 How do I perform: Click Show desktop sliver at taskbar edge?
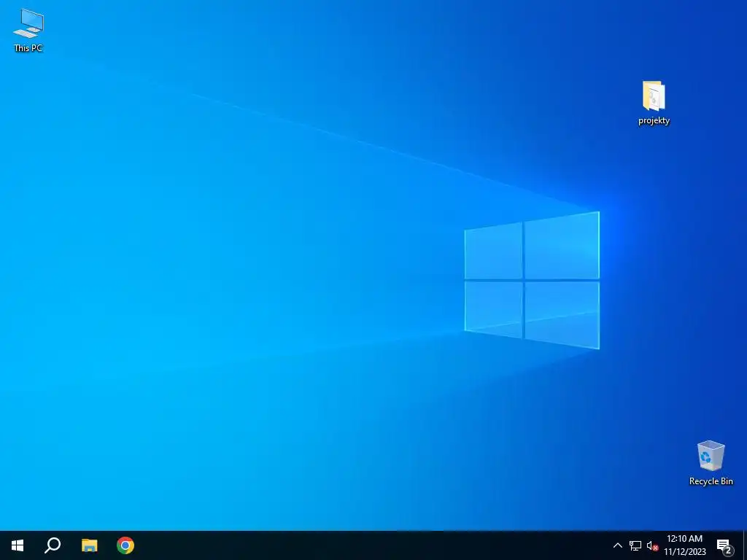(x=745, y=545)
